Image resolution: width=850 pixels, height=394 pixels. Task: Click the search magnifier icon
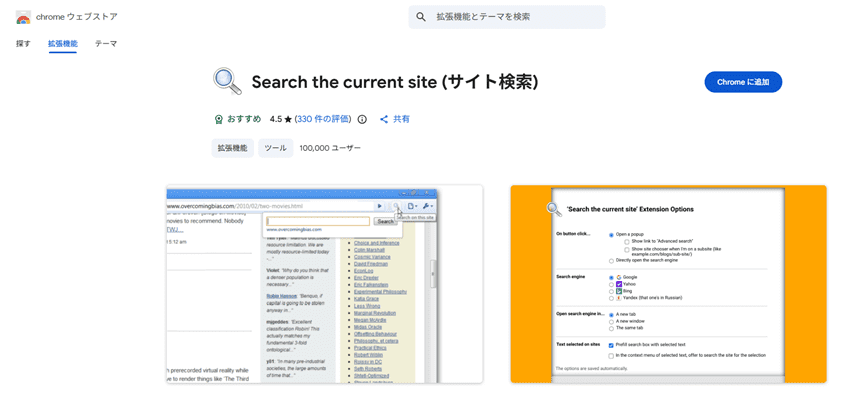[x=421, y=17]
